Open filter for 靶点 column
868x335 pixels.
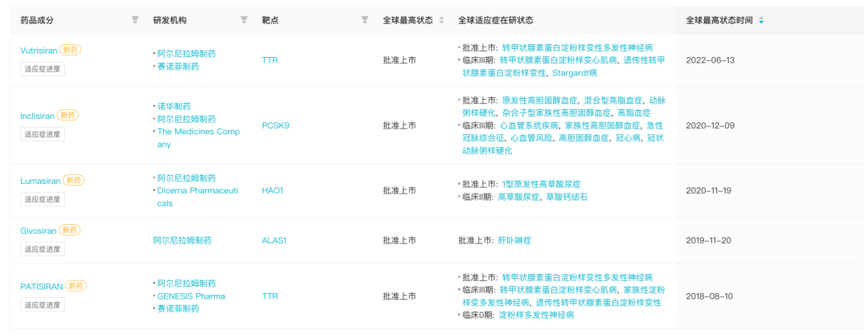365,20
